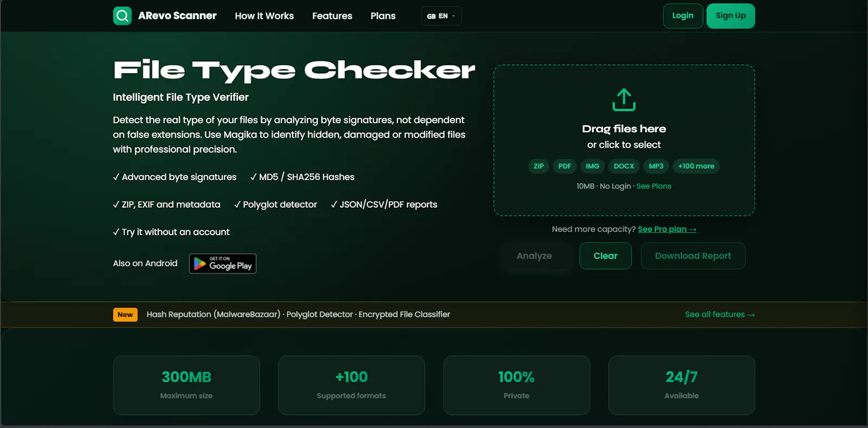Click the Download Report button
The image size is (868, 428).
(693, 256)
